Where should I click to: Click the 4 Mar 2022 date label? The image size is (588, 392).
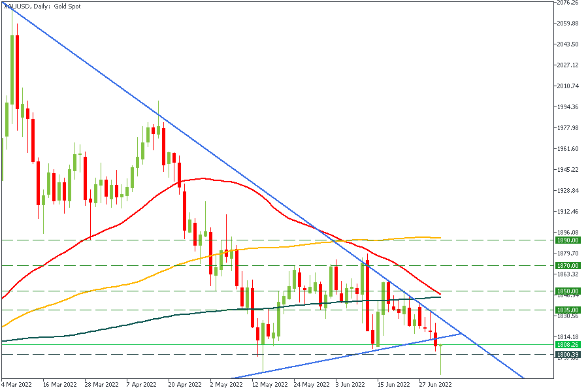pyautogui.click(x=17, y=385)
